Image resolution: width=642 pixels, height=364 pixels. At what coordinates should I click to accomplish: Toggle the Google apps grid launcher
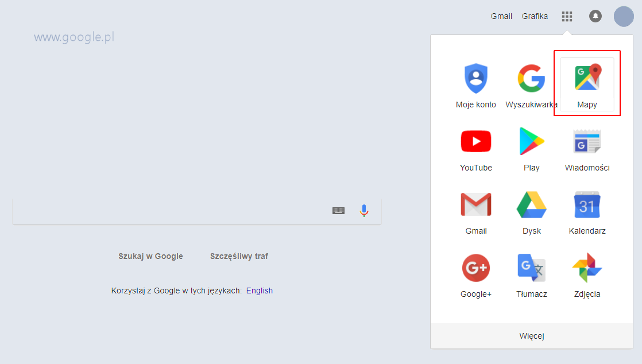point(567,17)
